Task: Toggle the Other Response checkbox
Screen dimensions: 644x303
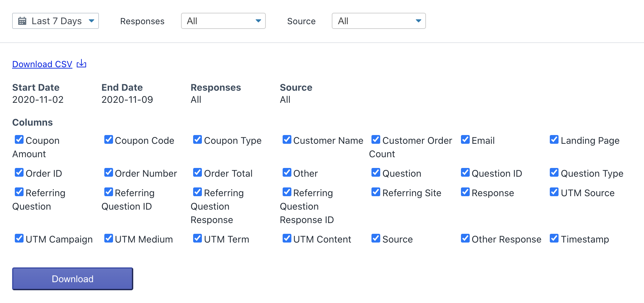Action: point(465,238)
